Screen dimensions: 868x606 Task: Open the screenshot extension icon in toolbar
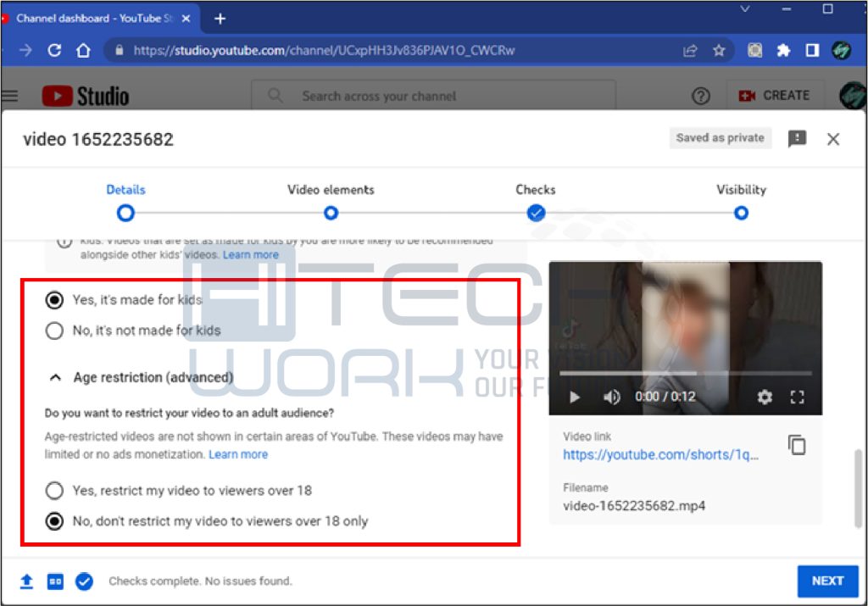(x=754, y=51)
